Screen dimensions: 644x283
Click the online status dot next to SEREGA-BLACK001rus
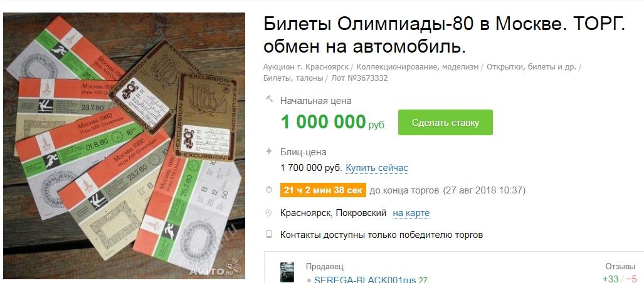(x=309, y=281)
